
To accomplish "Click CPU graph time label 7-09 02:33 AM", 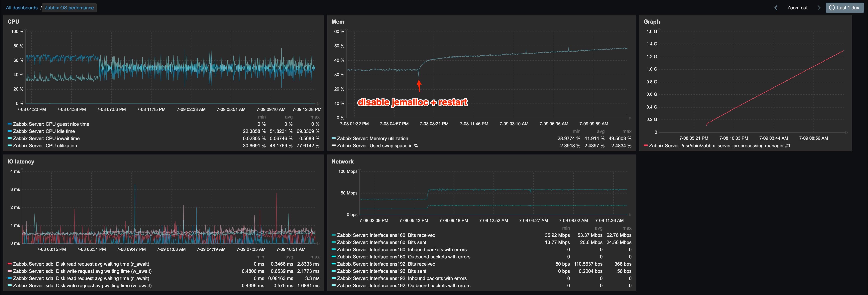I will (x=191, y=109).
